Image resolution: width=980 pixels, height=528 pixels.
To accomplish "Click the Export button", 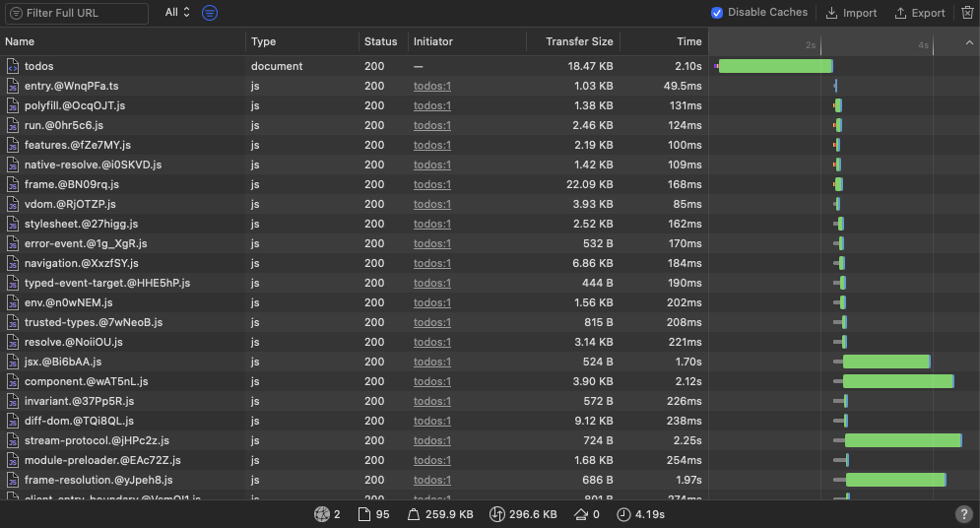I will [919, 13].
